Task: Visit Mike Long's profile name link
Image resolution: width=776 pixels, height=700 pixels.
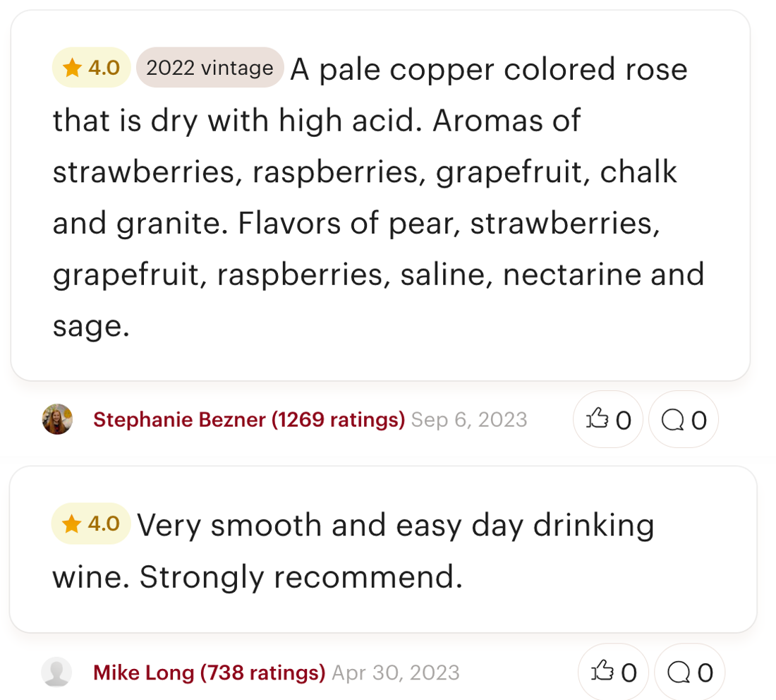Action: 144,672
